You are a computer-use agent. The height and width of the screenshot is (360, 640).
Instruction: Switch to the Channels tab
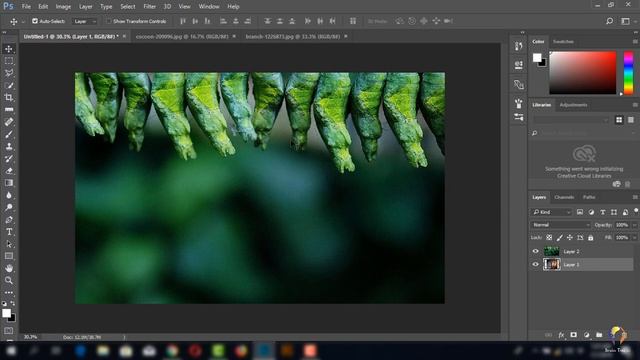pos(564,197)
